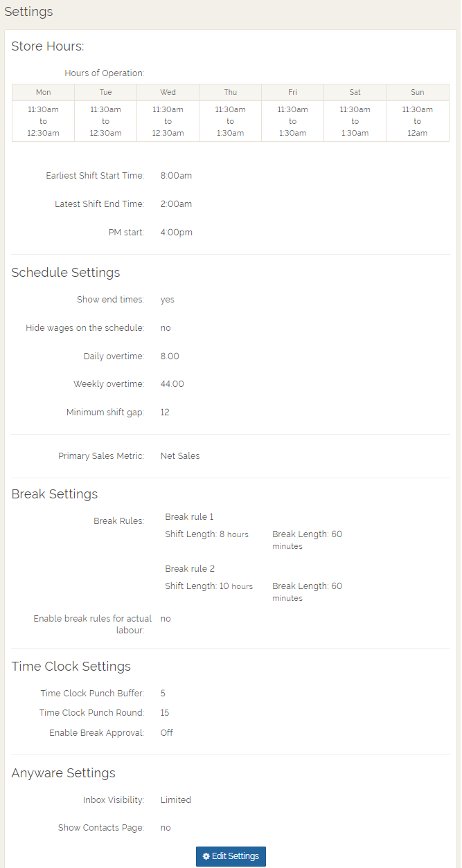Select the Sun column header
This screenshot has height=868, width=462.
coord(417,92)
